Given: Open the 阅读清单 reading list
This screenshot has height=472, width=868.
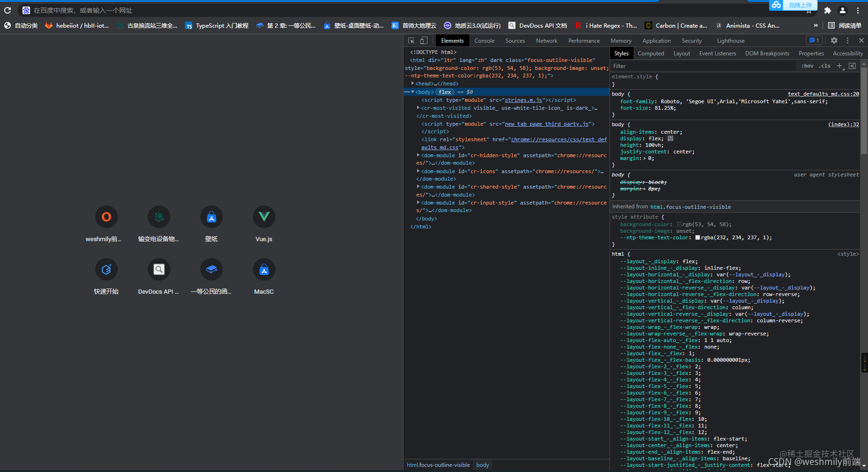Looking at the screenshot, I should click(845, 25).
